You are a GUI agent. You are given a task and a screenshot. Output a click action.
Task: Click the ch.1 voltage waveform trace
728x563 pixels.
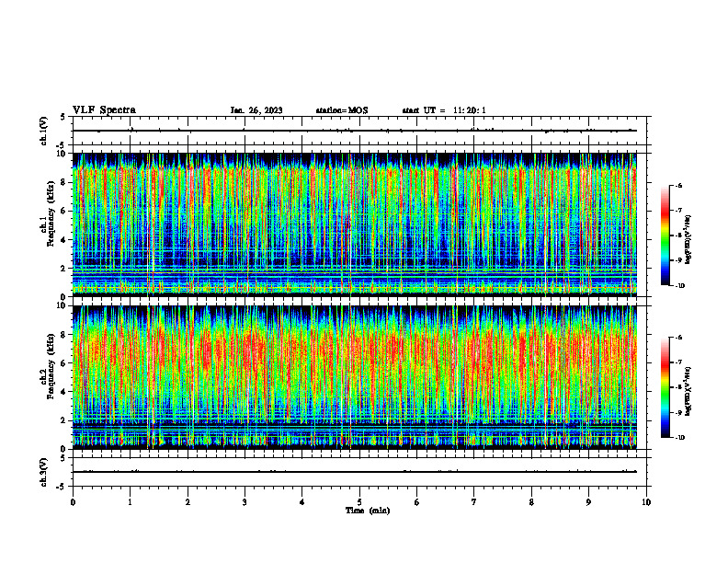(x=355, y=131)
